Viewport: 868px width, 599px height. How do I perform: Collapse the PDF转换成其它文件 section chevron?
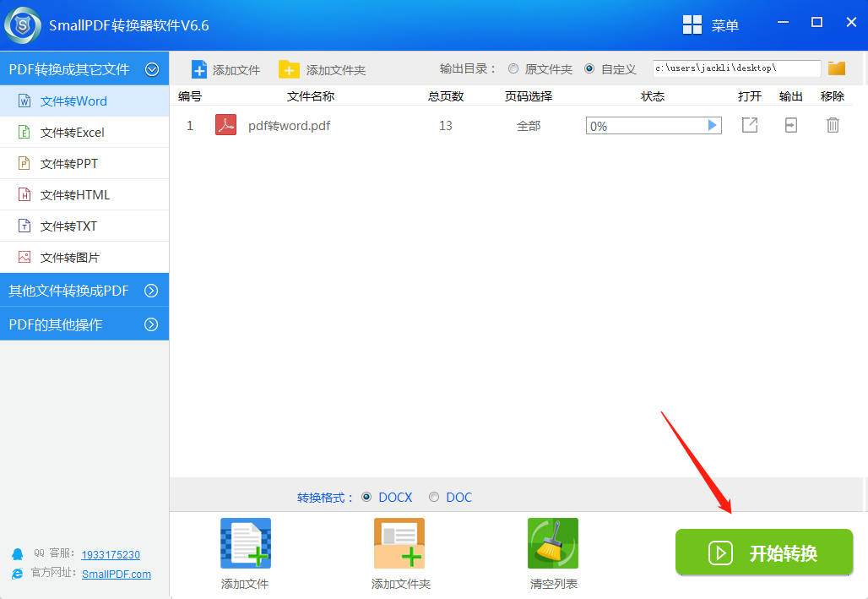pos(152,69)
